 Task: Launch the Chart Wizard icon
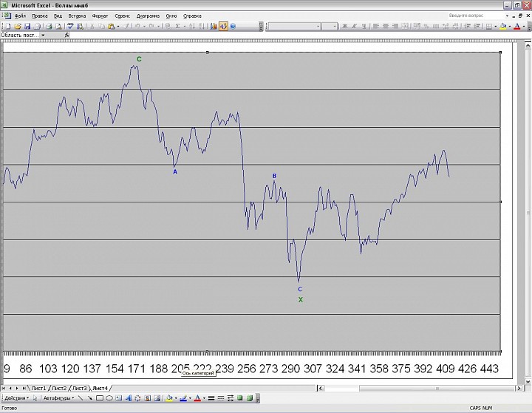213,26
